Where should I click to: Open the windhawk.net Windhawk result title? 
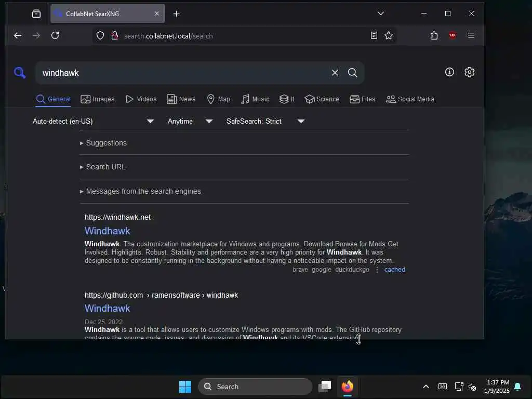[x=107, y=231]
